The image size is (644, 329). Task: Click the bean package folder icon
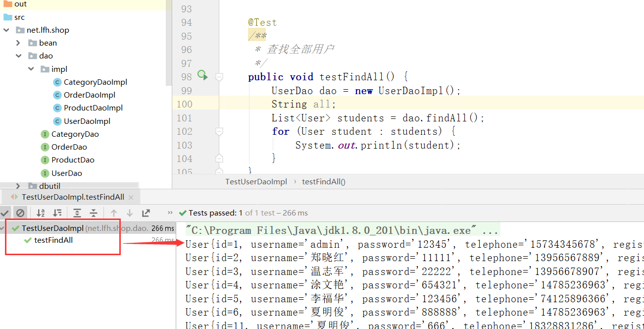pyautogui.click(x=32, y=43)
